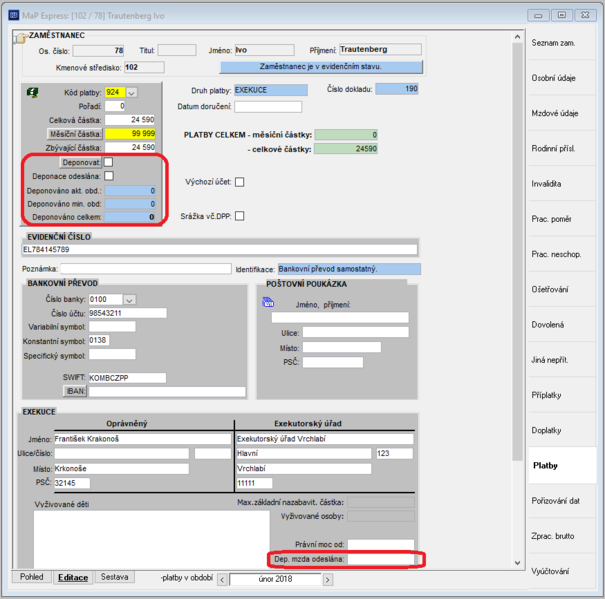The image size is (605, 599).
Task: Click the Specifický symbol field
Action: point(112,354)
